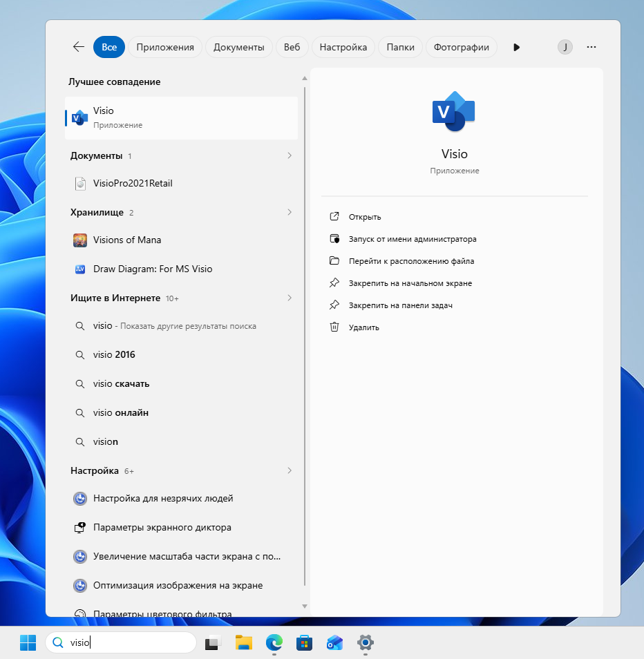Open Visio best match result

coord(181,117)
